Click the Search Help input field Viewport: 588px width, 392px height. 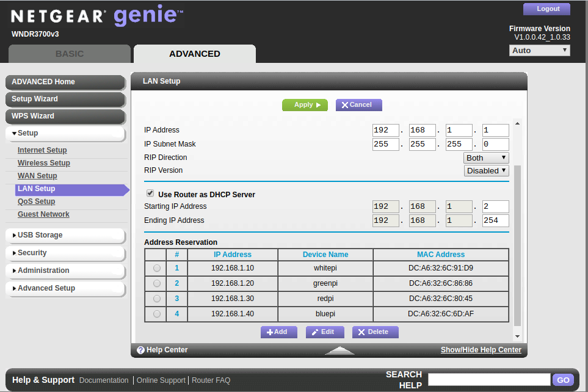[488, 380]
